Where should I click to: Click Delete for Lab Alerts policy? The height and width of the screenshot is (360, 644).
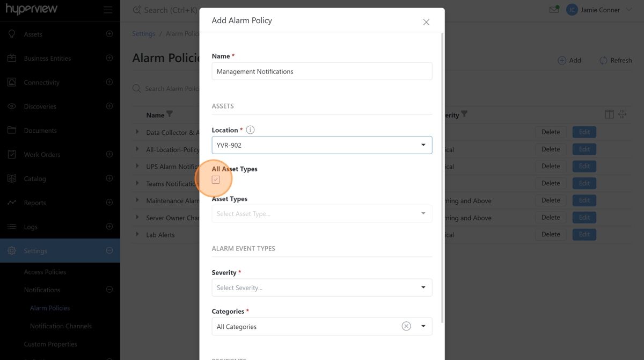click(x=551, y=234)
